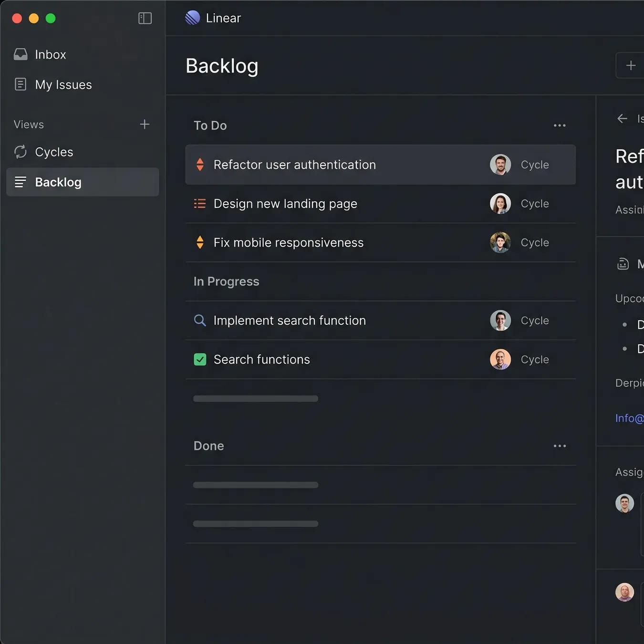This screenshot has height=644, width=644.
Task: Click the smiley icon in detail panel
Action: [x=623, y=263]
